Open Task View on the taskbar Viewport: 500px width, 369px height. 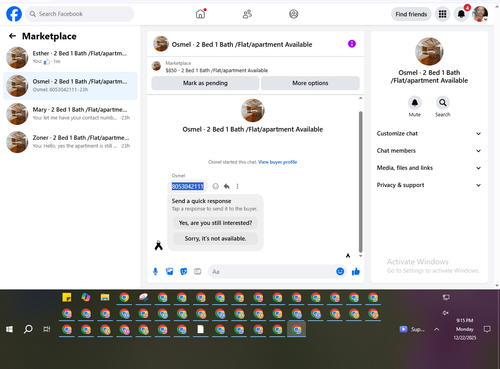coord(47,329)
